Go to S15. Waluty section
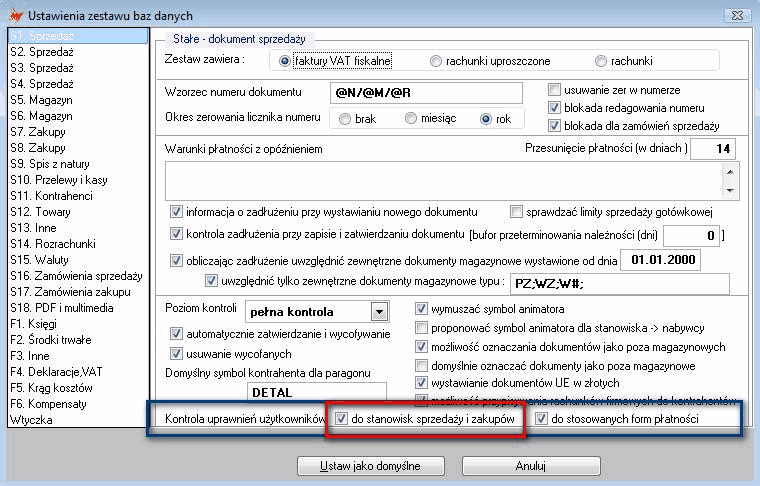 (79, 260)
